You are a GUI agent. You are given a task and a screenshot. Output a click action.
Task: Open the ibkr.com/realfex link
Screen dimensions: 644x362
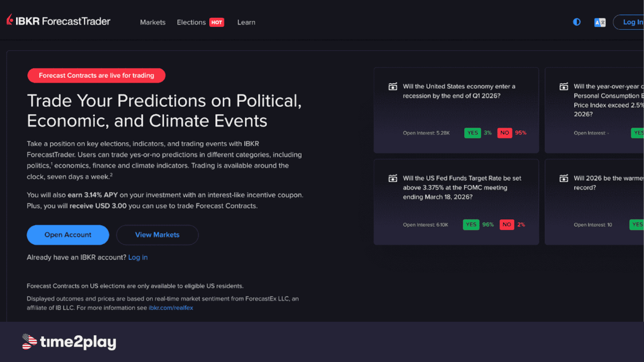171,308
